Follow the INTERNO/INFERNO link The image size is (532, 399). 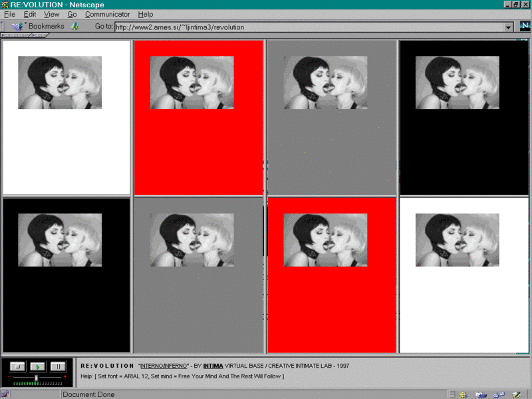click(x=162, y=366)
